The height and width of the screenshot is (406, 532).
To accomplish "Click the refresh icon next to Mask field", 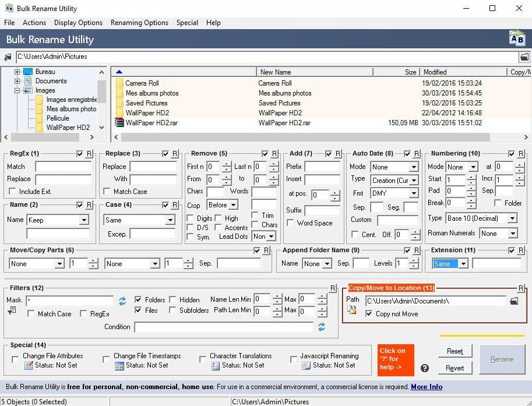I will 122,301.
